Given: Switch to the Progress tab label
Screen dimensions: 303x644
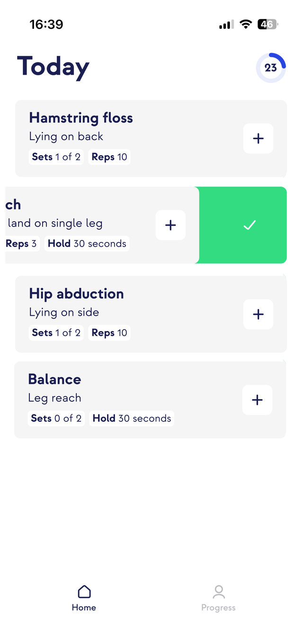Looking at the screenshot, I should tap(218, 608).
